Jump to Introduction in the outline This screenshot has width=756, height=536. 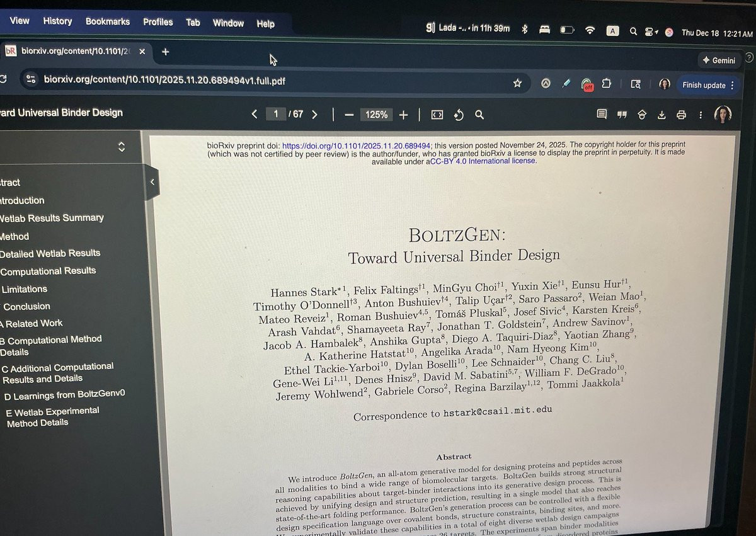tap(23, 200)
